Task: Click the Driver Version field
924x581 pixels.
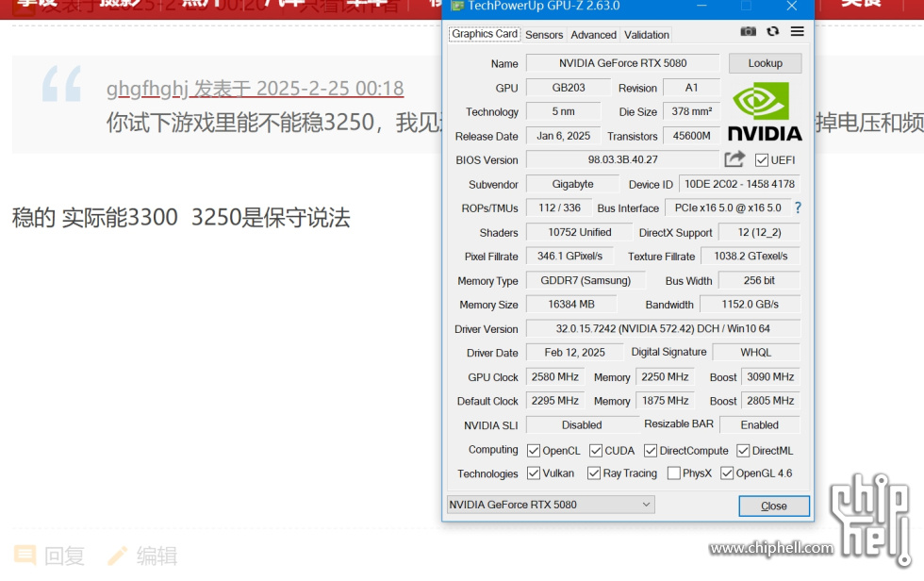Action: pyautogui.click(x=663, y=329)
